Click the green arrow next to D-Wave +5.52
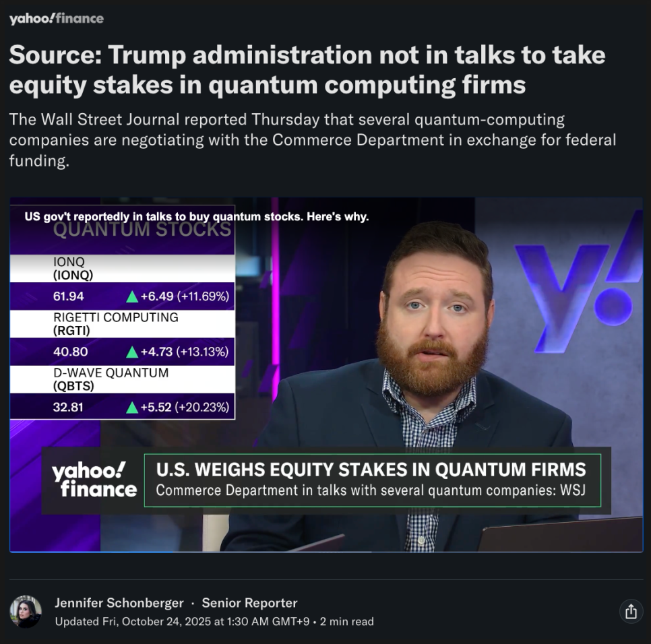Viewport: 651px width, 644px height. (132, 408)
